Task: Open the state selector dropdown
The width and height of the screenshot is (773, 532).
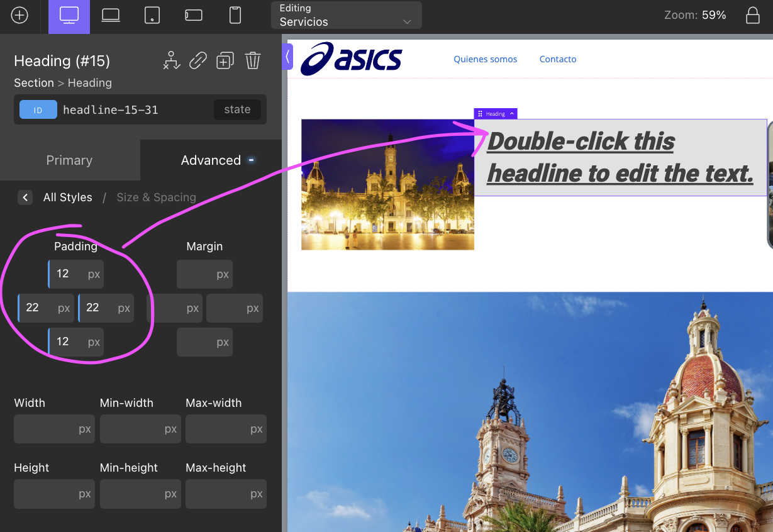Action: click(237, 109)
